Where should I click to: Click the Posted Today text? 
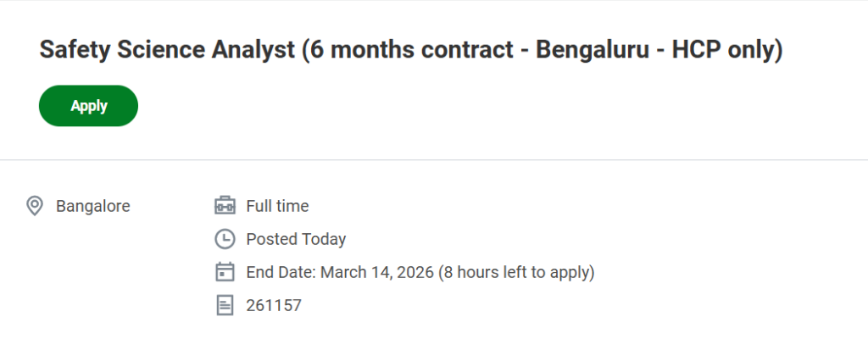296,239
